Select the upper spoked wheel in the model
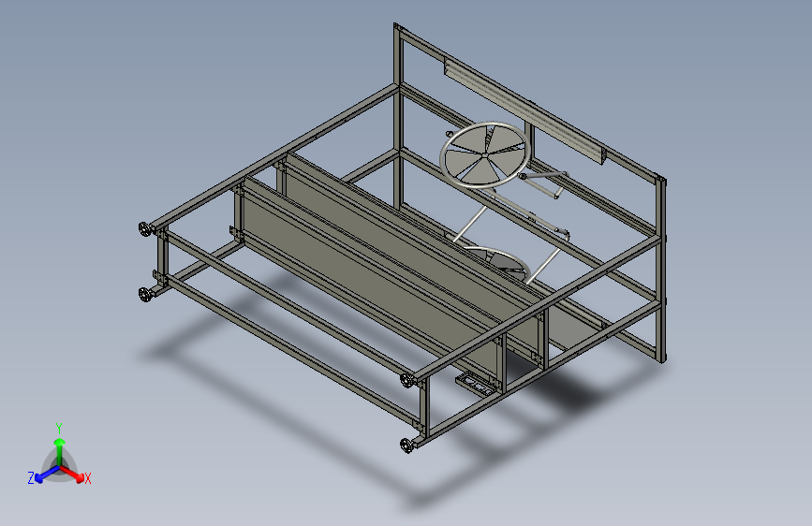The image size is (812, 526). click(485, 155)
